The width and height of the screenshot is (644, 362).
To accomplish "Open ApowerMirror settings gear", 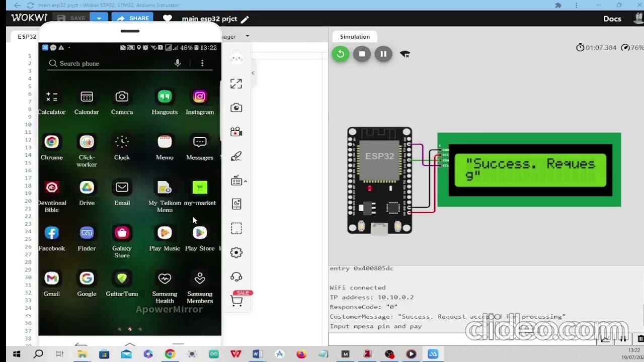I will tap(236, 252).
